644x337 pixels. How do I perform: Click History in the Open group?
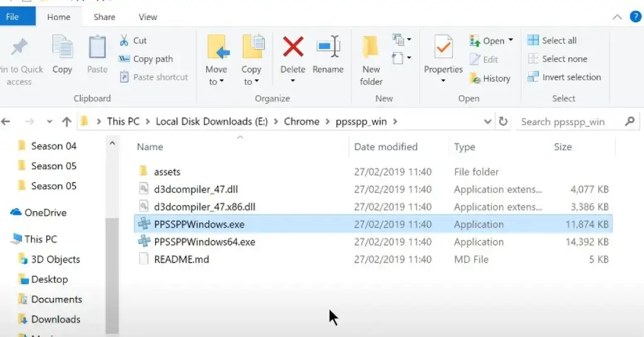tap(490, 79)
